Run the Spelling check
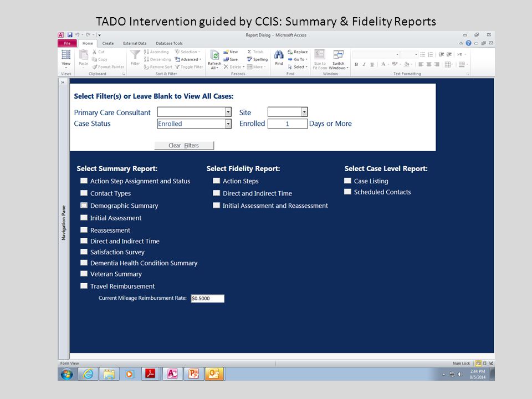Viewport: 532px width, 399px height. coord(257,59)
